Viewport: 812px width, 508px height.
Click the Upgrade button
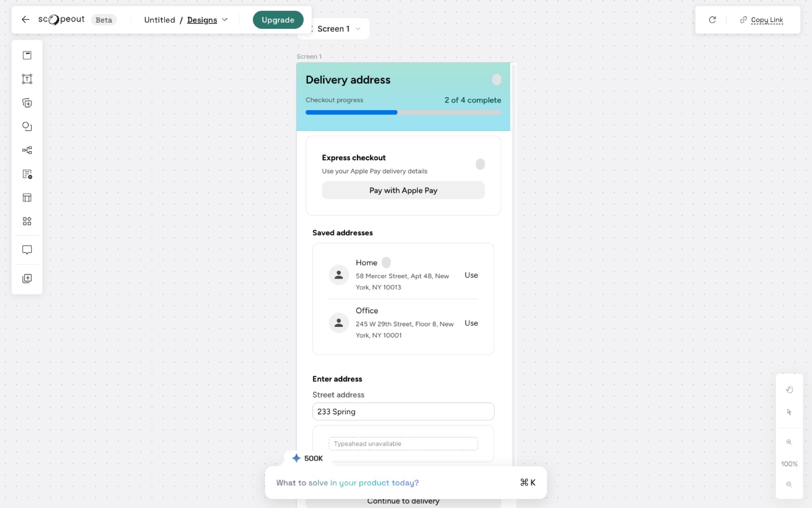(x=278, y=20)
